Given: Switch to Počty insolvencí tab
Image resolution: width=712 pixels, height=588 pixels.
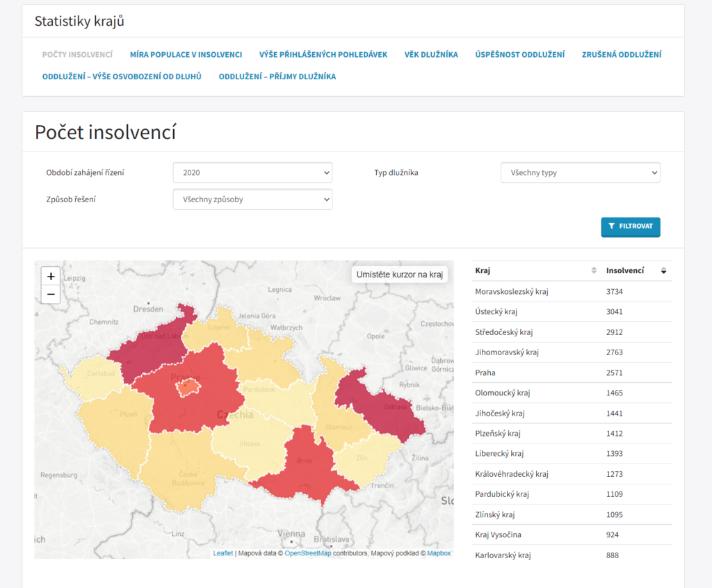Looking at the screenshot, I should coord(77,54).
